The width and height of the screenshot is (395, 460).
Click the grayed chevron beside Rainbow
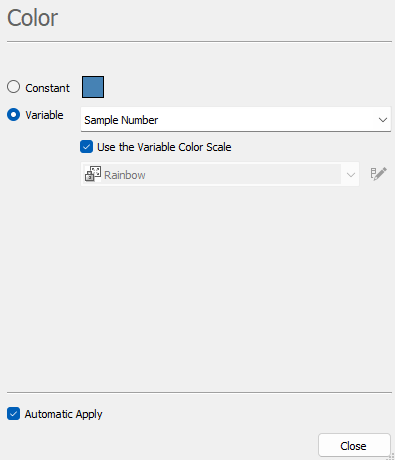(350, 175)
